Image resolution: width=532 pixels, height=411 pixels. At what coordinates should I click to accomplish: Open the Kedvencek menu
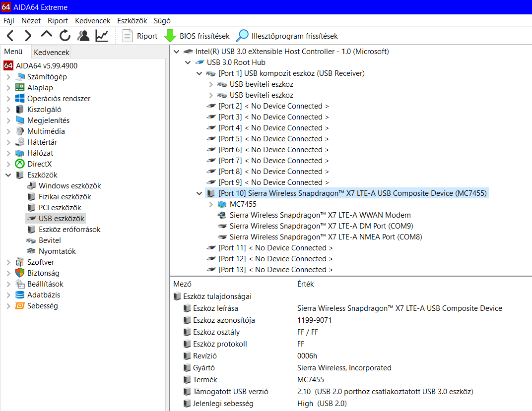click(x=93, y=21)
